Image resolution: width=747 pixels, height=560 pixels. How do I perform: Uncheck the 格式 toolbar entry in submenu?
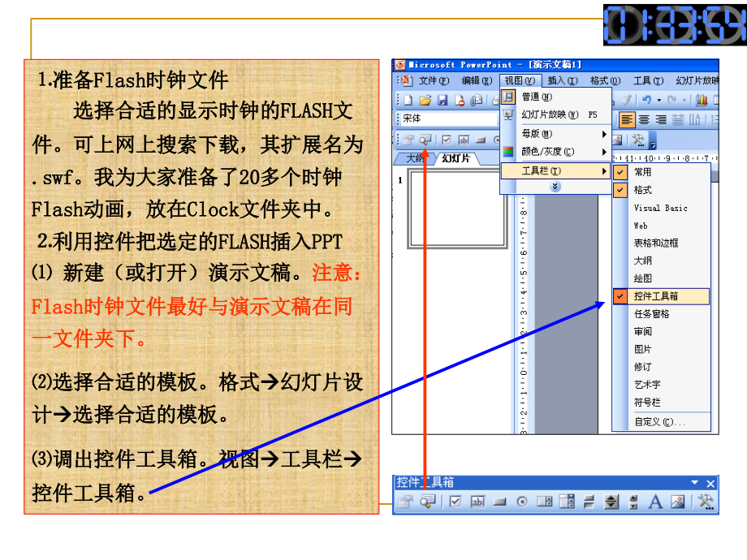click(x=662, y=190)
